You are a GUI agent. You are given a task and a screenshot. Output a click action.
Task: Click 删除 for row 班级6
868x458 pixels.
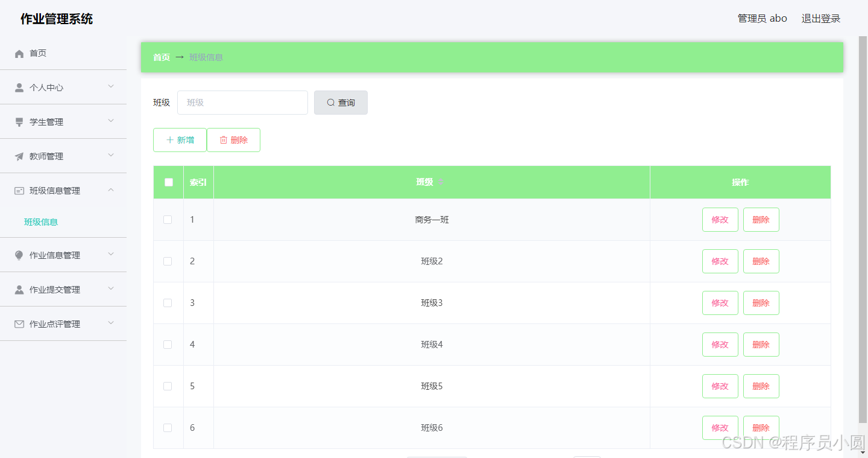(x=761, y=428)
